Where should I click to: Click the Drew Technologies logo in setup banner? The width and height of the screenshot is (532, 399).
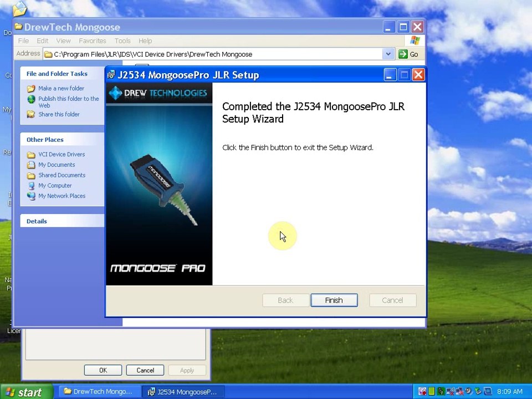click(159, 93)
